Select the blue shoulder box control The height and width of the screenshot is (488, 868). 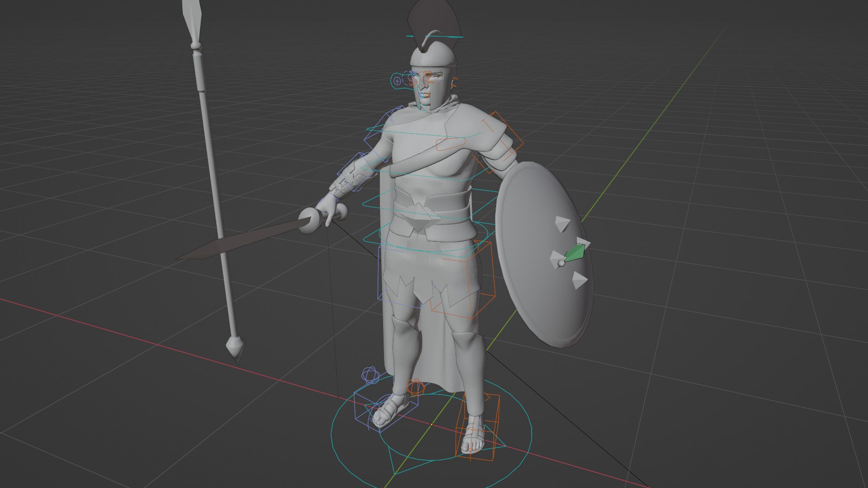pyautogui.click(x=384, y=135)
